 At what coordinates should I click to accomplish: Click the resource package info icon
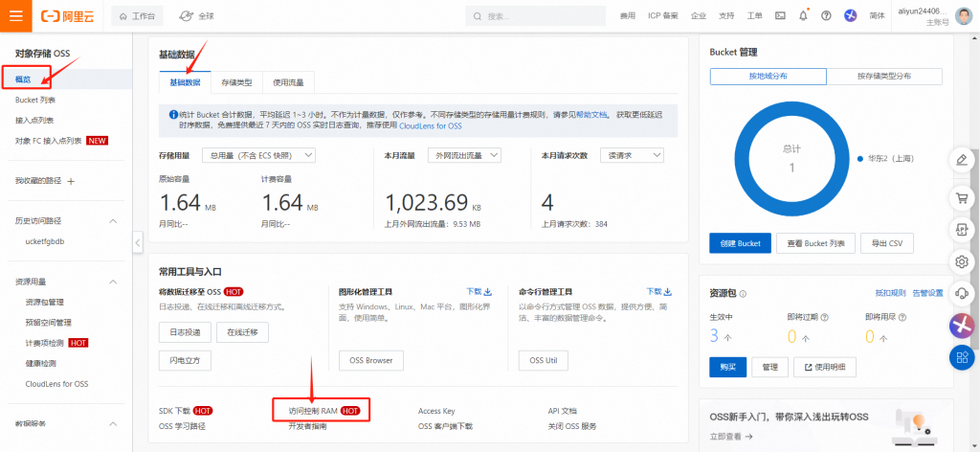[743, 293]
